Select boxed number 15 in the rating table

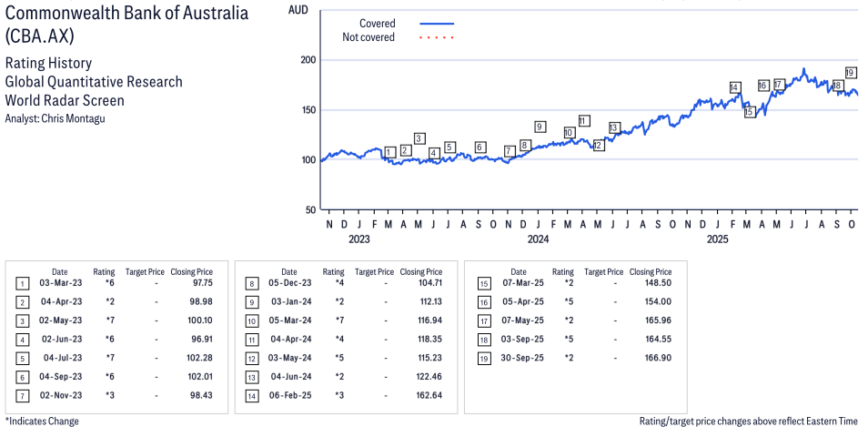point(484,284)
